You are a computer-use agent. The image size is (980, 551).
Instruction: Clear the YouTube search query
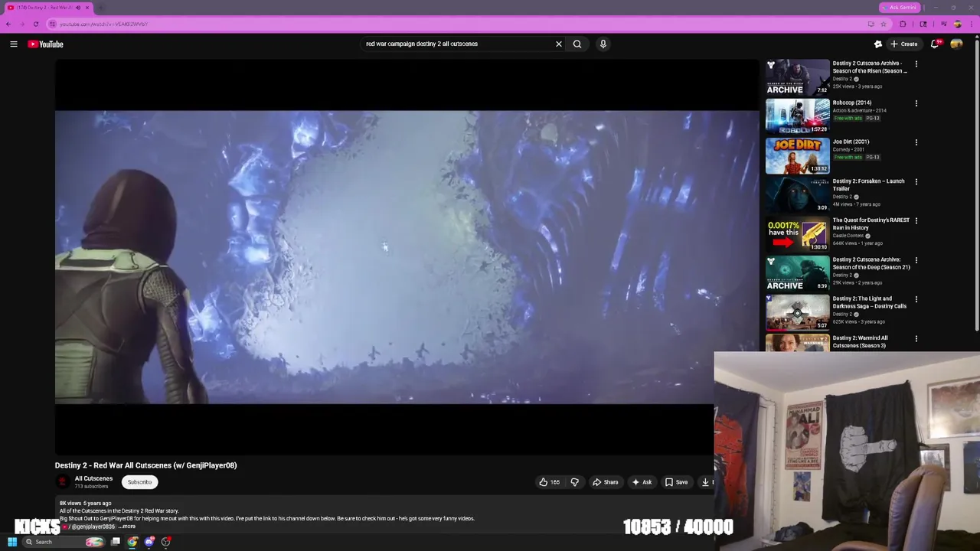(559, 44)
